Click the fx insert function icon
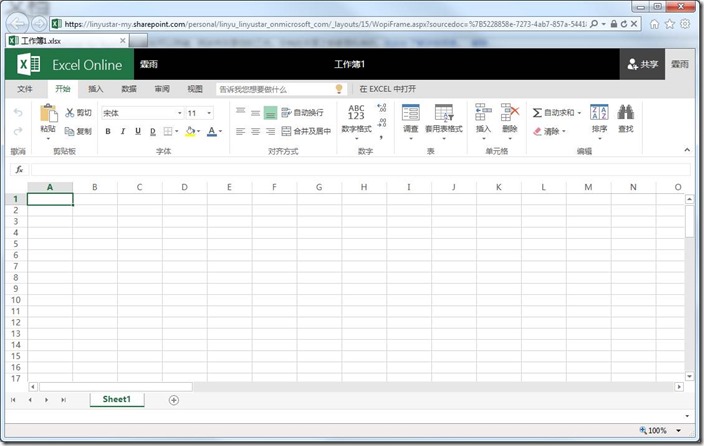704x446 pixels. [19, 169]
